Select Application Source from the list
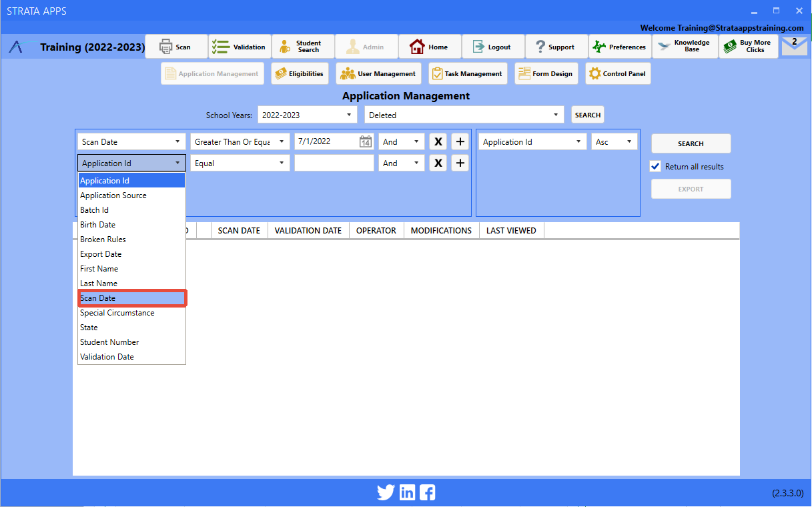 [131, 195]
